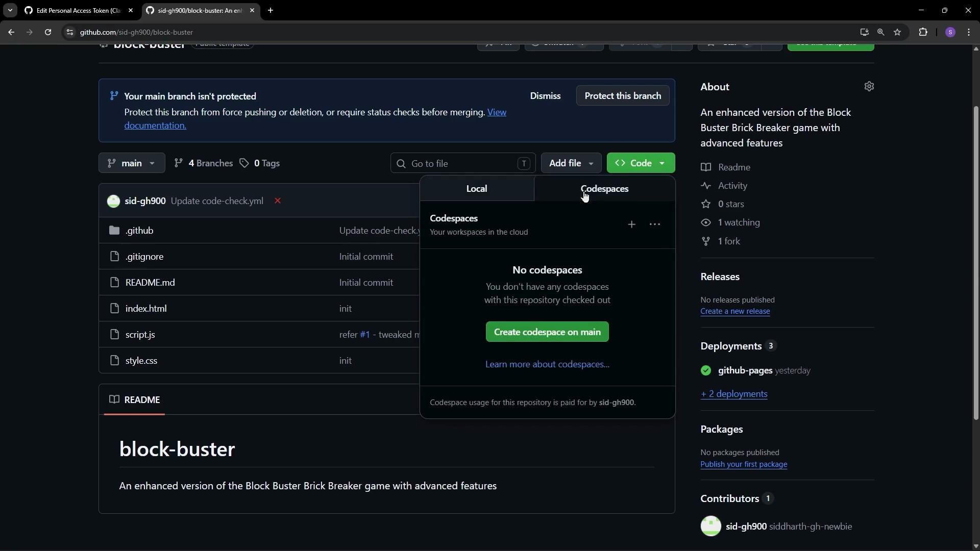The image size is (980, 551).
Task: Click .github folder icon
Action: [114, 231]
